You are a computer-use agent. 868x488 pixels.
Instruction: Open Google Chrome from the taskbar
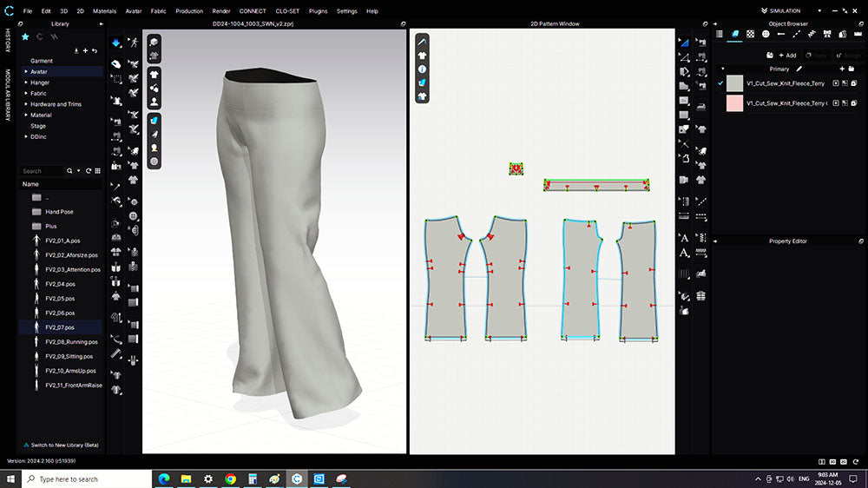pyautogui.click(x=230, y=478)
